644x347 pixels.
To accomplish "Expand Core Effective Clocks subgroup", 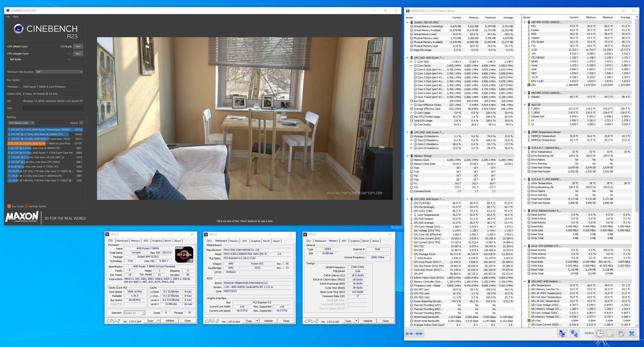I will click(411, 105).
